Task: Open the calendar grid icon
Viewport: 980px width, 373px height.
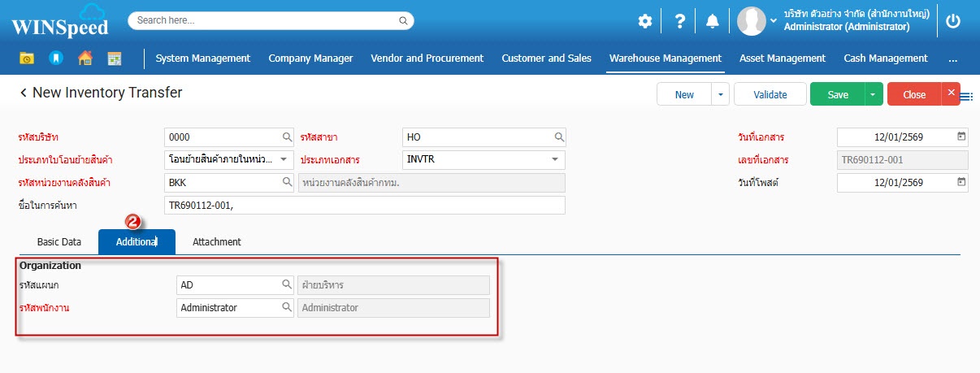Action: coord(114,59)
